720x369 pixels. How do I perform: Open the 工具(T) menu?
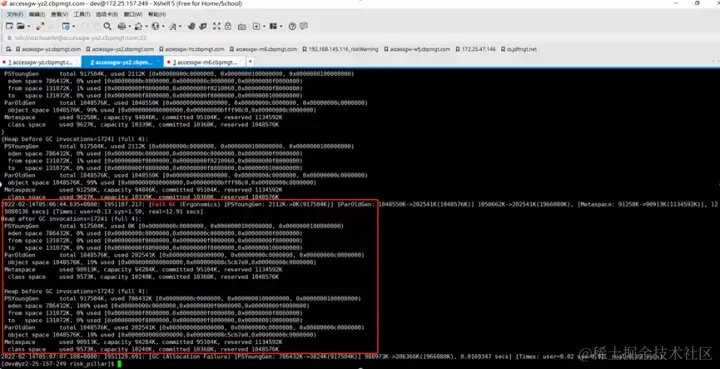click(x=82, y=14)
